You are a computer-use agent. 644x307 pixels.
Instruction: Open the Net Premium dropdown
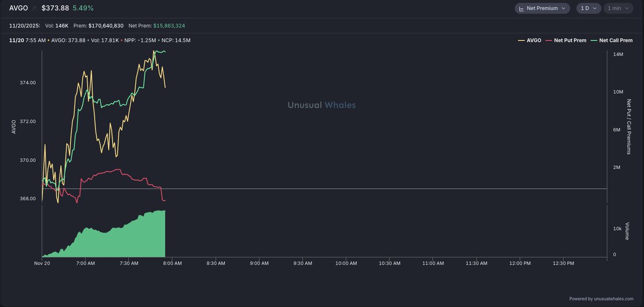tap(542, 9)
